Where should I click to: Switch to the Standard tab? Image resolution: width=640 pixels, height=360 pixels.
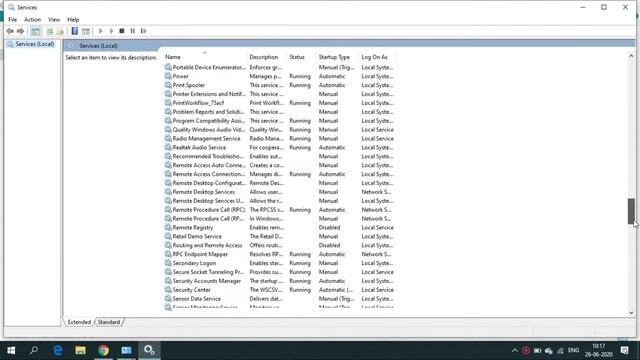pos(109,322)
